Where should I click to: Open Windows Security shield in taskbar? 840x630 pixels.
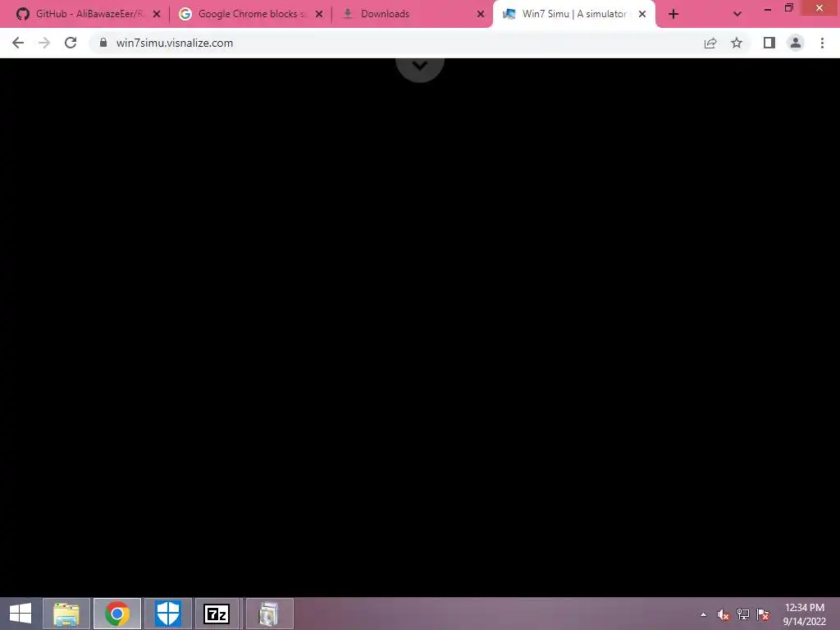point(167,614)
